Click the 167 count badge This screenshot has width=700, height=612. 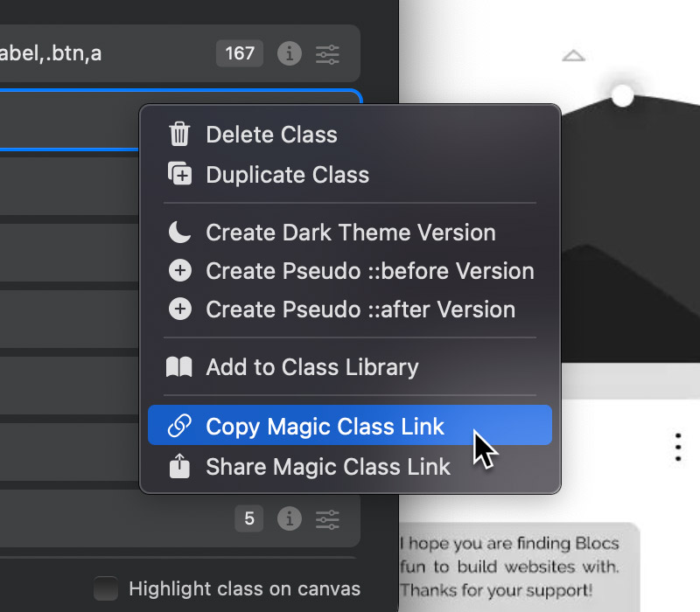240,54
